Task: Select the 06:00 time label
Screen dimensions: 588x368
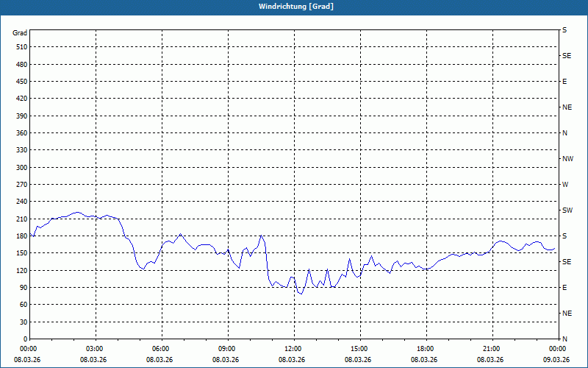Action: pos(159,349)
